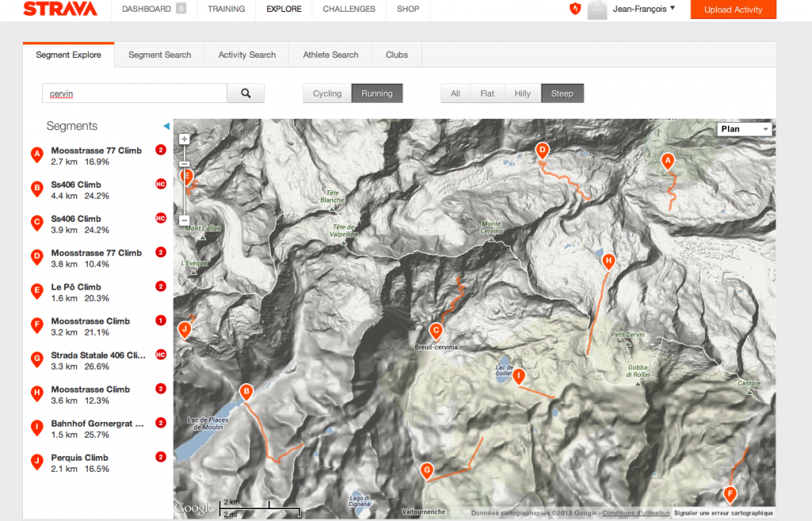Screen dimensions: 812x521
Task: Open the Challenges menu
Action: pyautogui.click(x=349, y=9)
